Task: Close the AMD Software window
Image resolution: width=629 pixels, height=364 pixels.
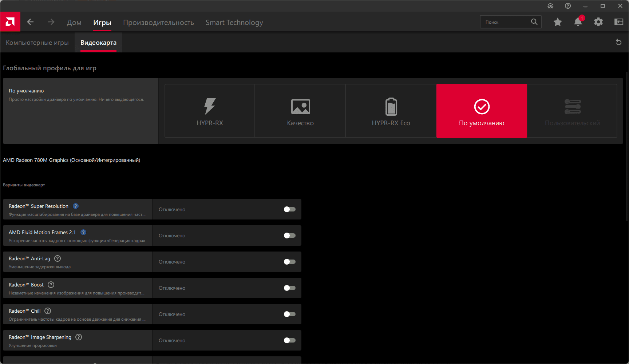Action: click(x=620, y=6)
